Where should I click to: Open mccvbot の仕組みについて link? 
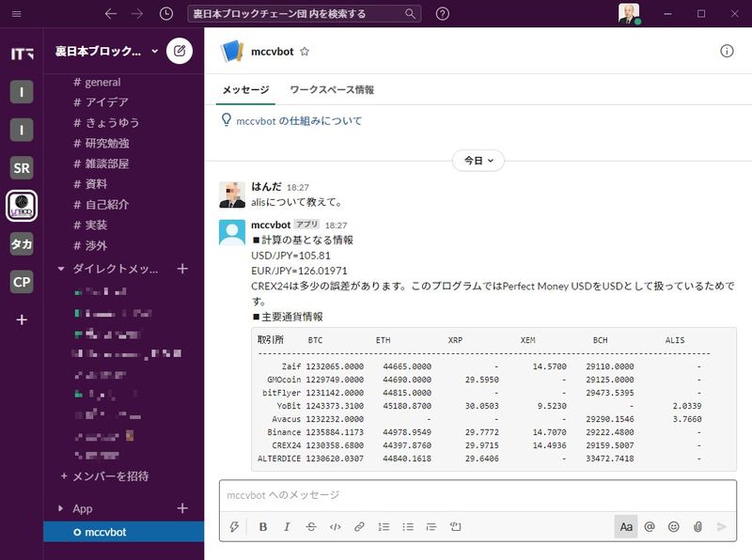(299, 121)
